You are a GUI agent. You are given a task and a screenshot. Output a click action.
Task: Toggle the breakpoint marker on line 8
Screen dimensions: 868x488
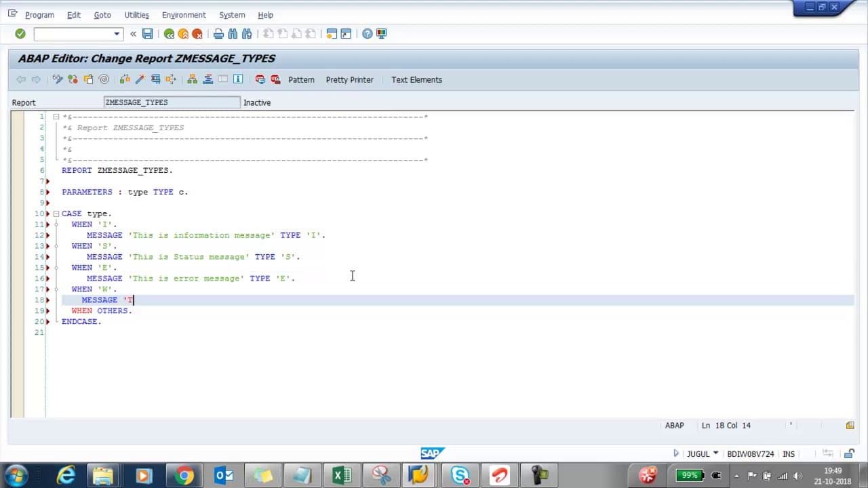tap(47, 192)
